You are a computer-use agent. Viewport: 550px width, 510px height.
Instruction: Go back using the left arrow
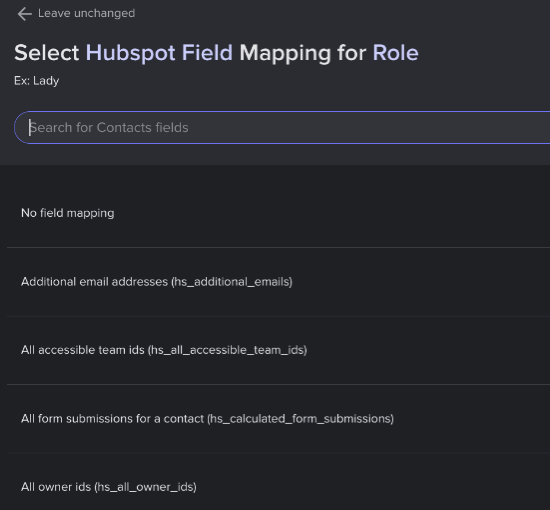25,14
